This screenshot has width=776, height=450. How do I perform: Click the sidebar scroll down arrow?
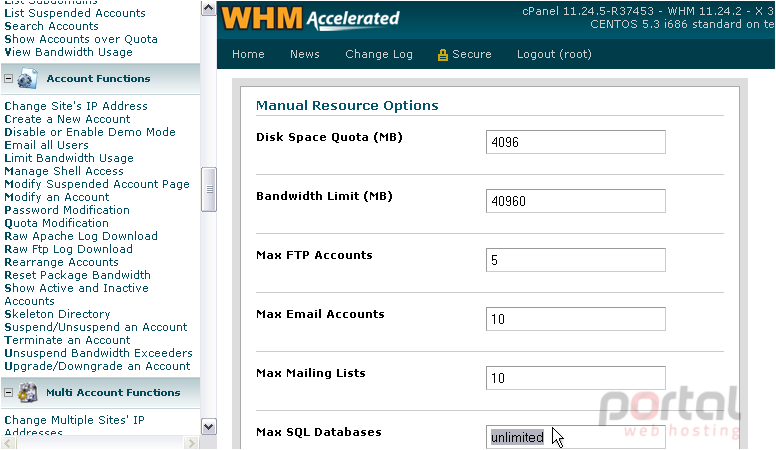point(209,426)
